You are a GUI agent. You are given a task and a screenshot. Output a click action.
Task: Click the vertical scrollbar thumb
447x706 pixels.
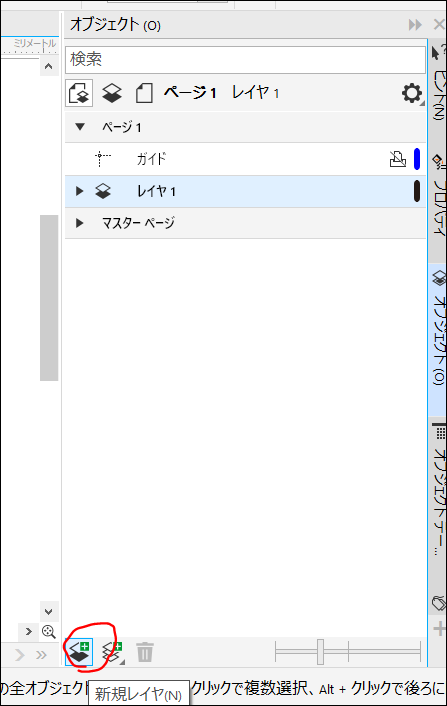click(x=49, y=298)
